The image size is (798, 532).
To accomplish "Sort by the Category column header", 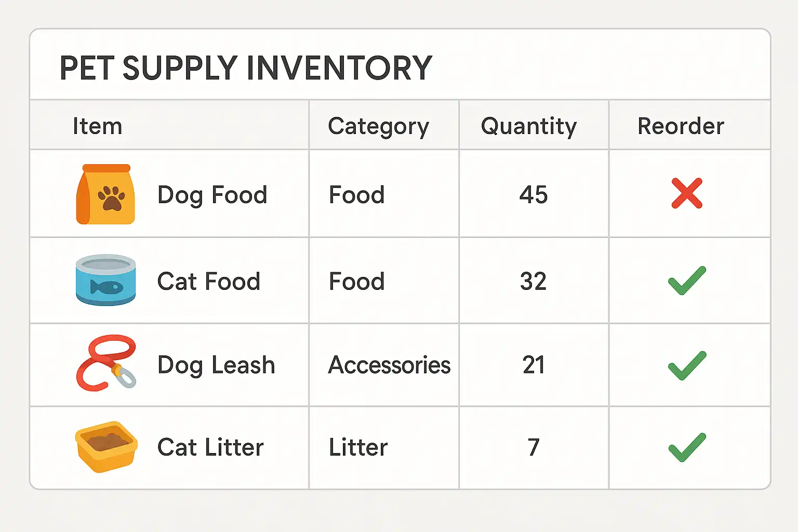I will pyautogui.click(x=379, y=126).
